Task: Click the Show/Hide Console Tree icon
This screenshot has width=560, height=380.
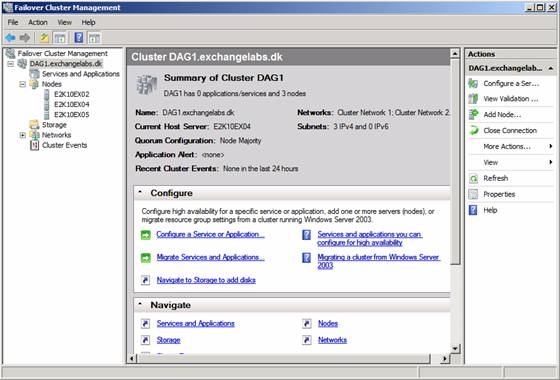Action: (60, 38)
